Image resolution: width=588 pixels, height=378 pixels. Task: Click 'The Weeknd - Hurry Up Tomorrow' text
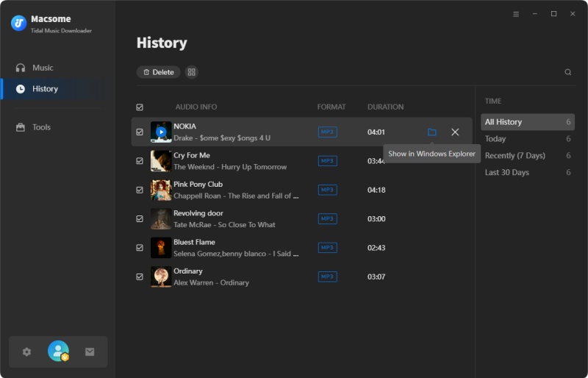point(230,167)
